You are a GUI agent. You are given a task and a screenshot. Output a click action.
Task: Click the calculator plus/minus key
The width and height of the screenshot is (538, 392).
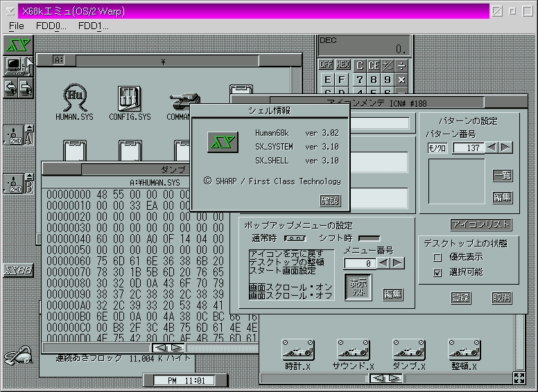coord(388,65)
